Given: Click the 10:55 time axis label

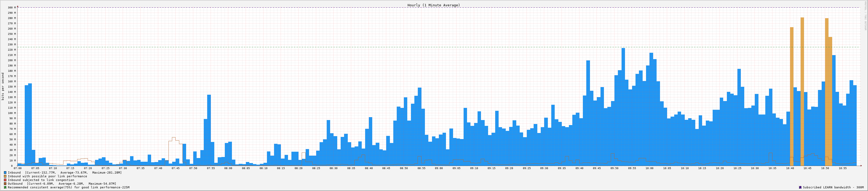Looking at the screenshot, I should 842,168.
